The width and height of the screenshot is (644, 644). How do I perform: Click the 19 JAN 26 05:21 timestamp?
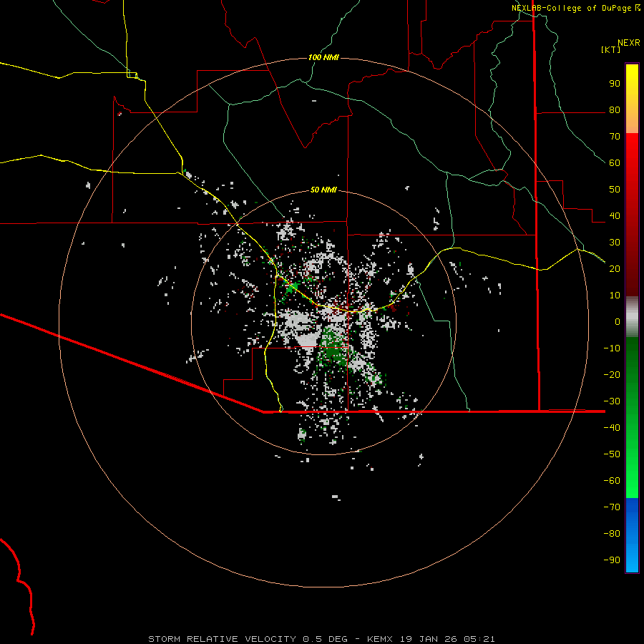click(447, 639)
